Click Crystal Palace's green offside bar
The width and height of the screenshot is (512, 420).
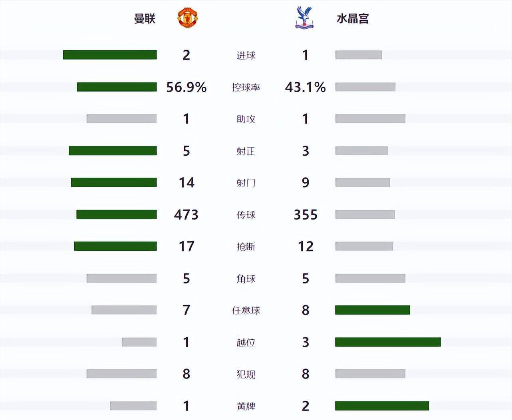(388, 342)
